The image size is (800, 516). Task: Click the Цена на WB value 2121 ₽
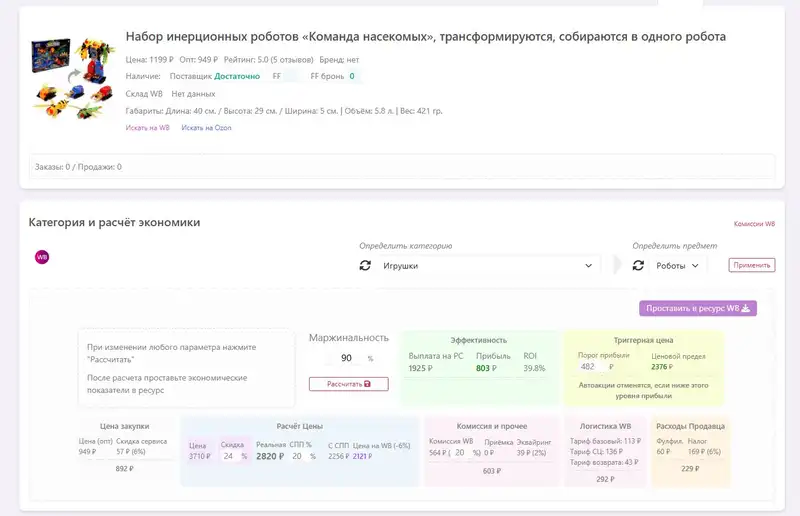(x=362, y=456)
